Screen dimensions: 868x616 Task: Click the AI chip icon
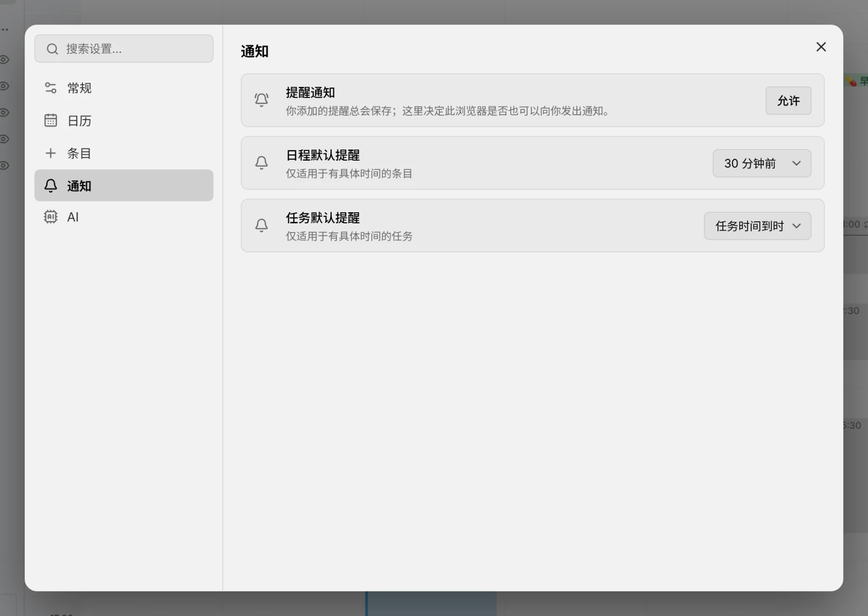click(51, 217)
